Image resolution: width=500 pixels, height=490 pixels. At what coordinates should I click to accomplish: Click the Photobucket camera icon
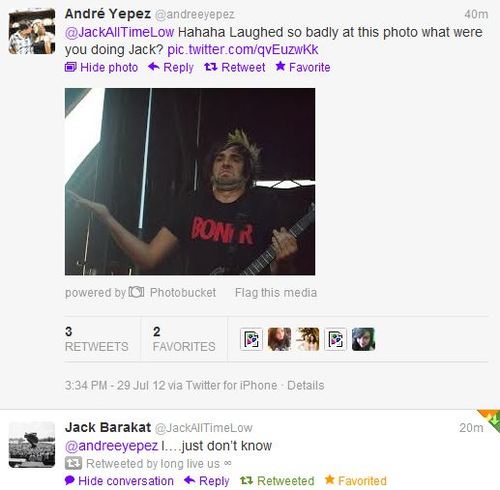pyautogui.click(x=136, y=292)
